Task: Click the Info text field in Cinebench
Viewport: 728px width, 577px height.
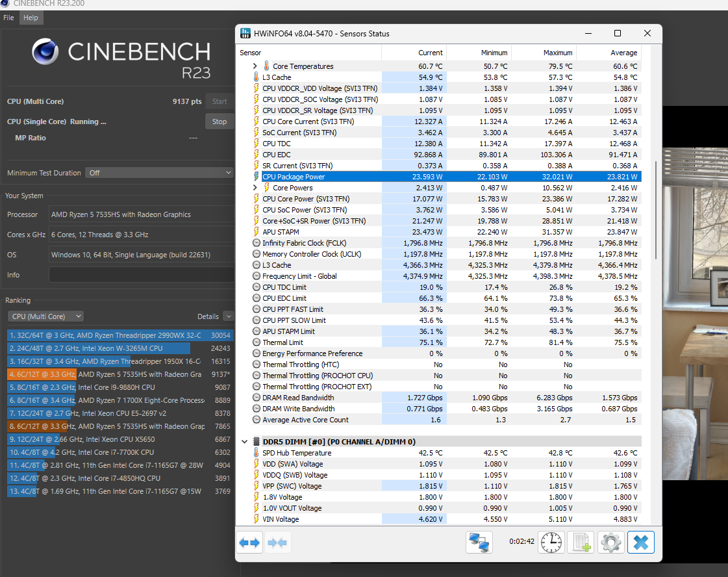Action: [x=142, y=275]
